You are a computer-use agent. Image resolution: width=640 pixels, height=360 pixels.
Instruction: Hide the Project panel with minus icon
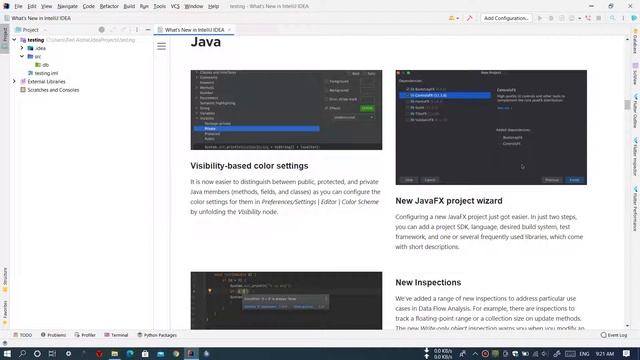click(x=148, y=30)
